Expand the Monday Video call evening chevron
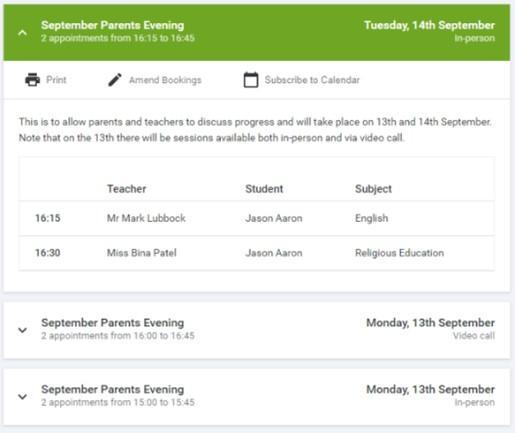Image resolution: width=515 pixels, height=433 pixels. pyautogui.click(x=22, y=330)
